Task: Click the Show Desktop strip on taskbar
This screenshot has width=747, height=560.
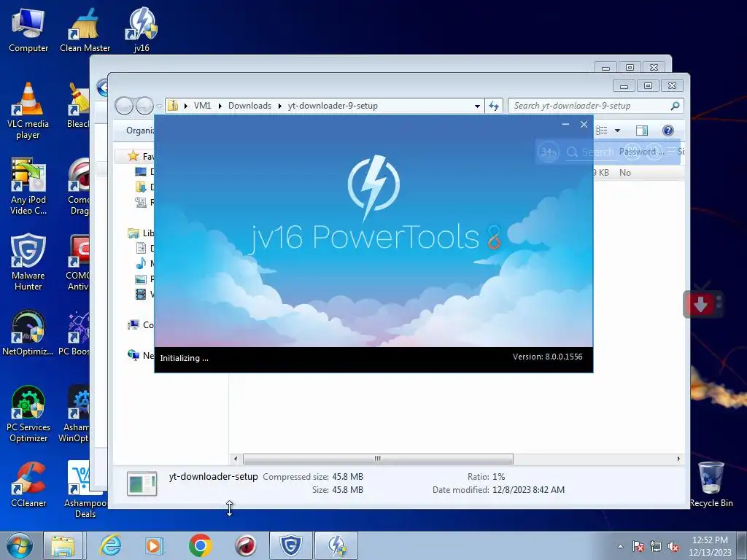Action: click(742, 545)
